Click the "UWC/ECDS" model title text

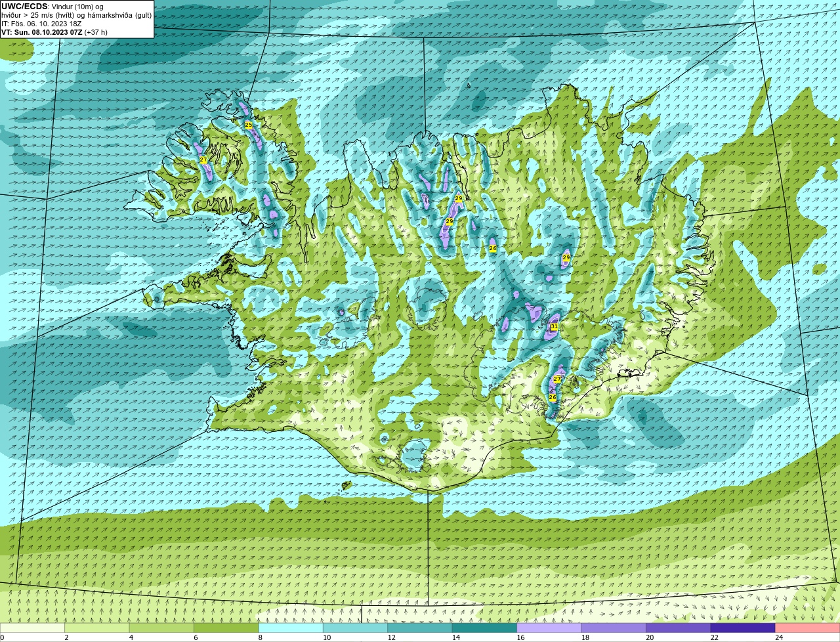tap(24, 7)
